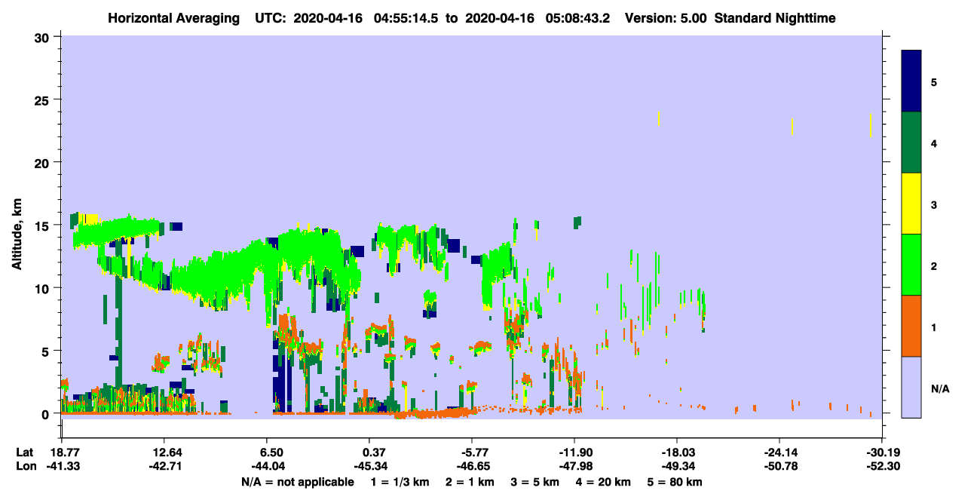The height and width of the screenshot is (503, 980).
Task: Click latitude value -30.19
Action: pyautogui.click(x=881, y=452)
